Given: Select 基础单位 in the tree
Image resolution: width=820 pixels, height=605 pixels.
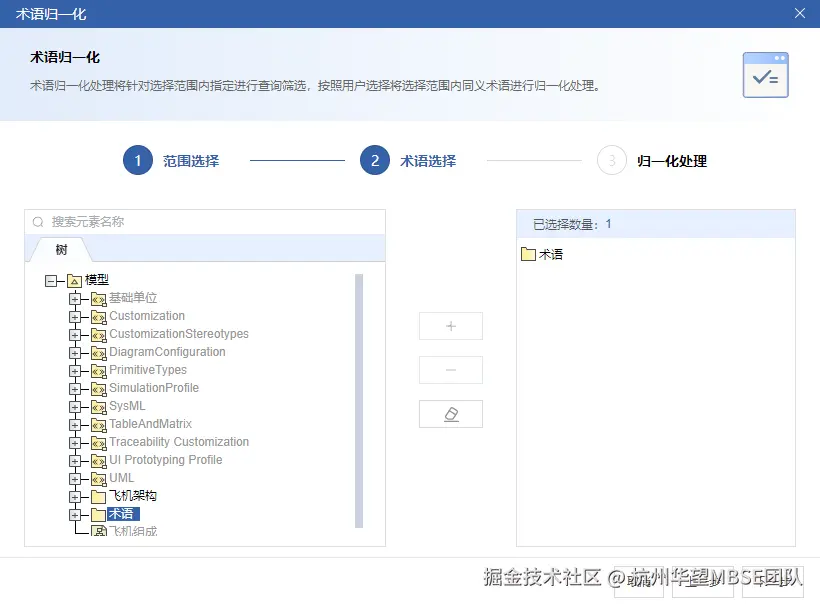Looking at the screenshot, I should (133, 298).
